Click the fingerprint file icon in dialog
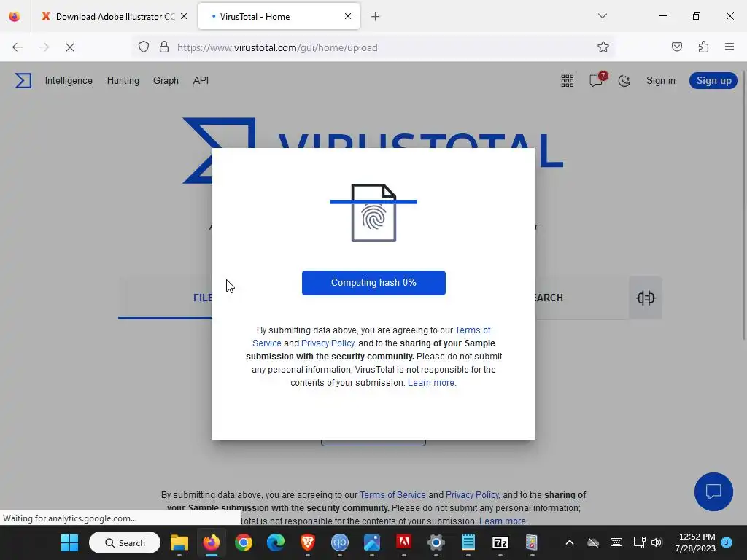This screenshot has height=560, width=747. (373, 213)
